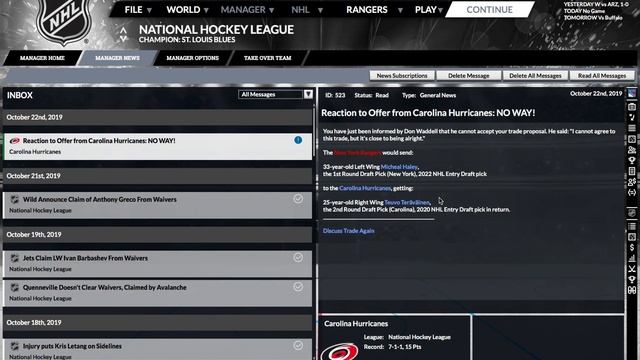
Task: Switch to Take Over Team tab
Action: pos(268,58)
